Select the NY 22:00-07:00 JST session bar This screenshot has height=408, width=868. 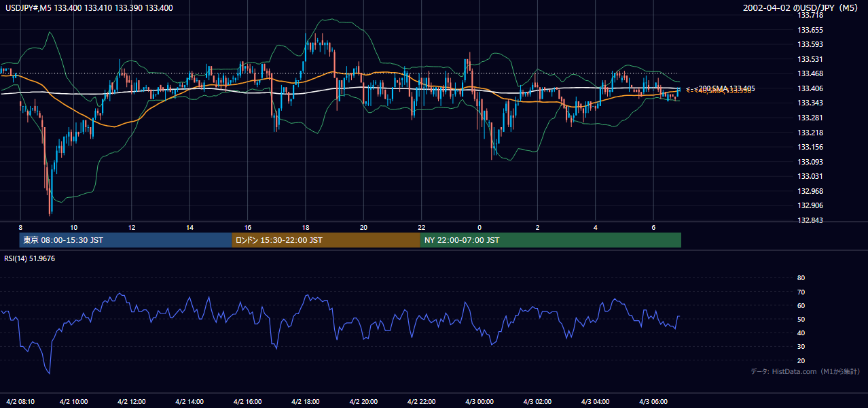551,240
